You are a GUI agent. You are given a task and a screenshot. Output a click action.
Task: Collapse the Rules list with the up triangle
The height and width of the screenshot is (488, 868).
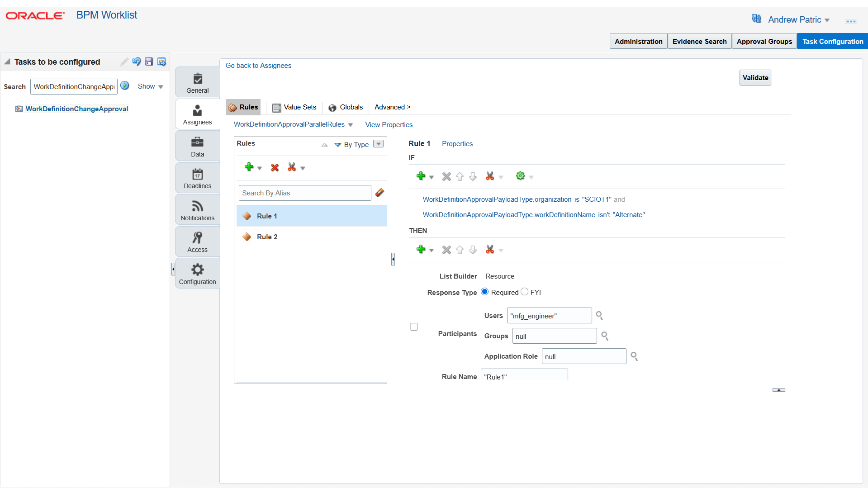tap(324, 145)
